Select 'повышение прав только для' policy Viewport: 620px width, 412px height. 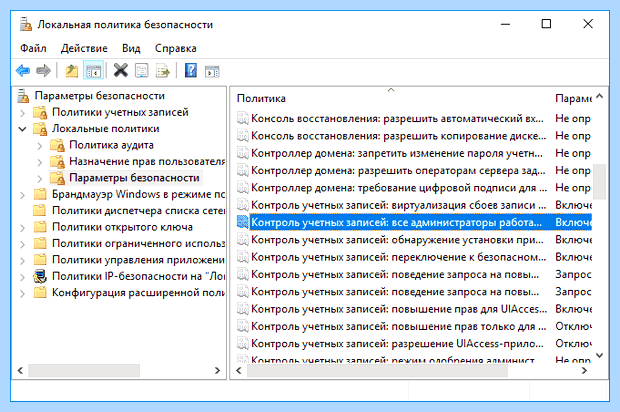(x=399, y=326)
